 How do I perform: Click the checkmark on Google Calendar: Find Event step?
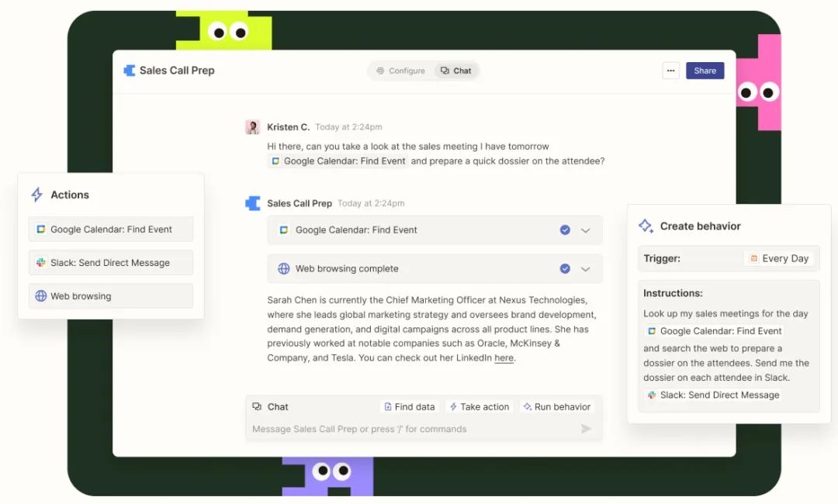click(565, 230)
